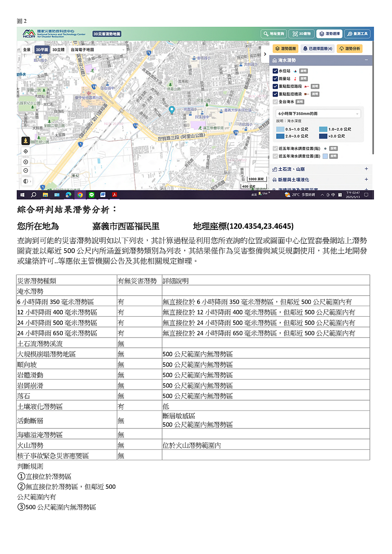The image size is (392, 554).
Task: Switch map to 全景 panorama view
Action: point(27,49)
